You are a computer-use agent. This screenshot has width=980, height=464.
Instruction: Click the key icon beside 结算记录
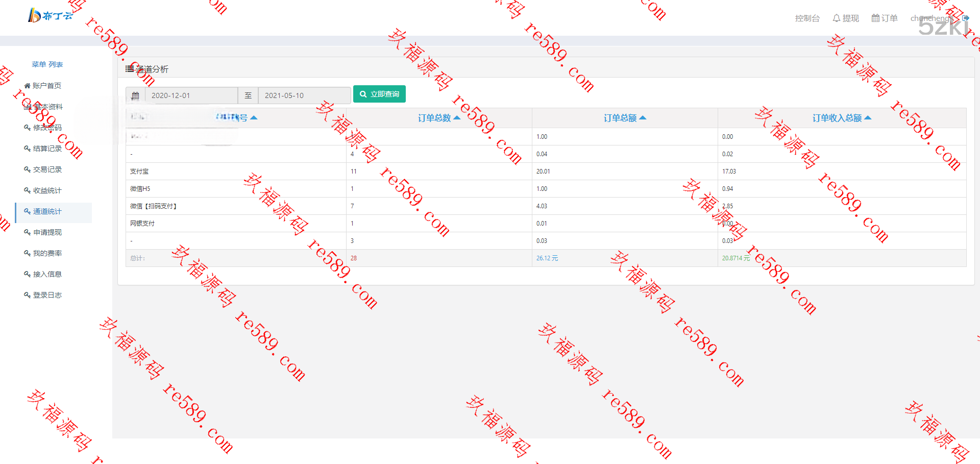point(27,149)
